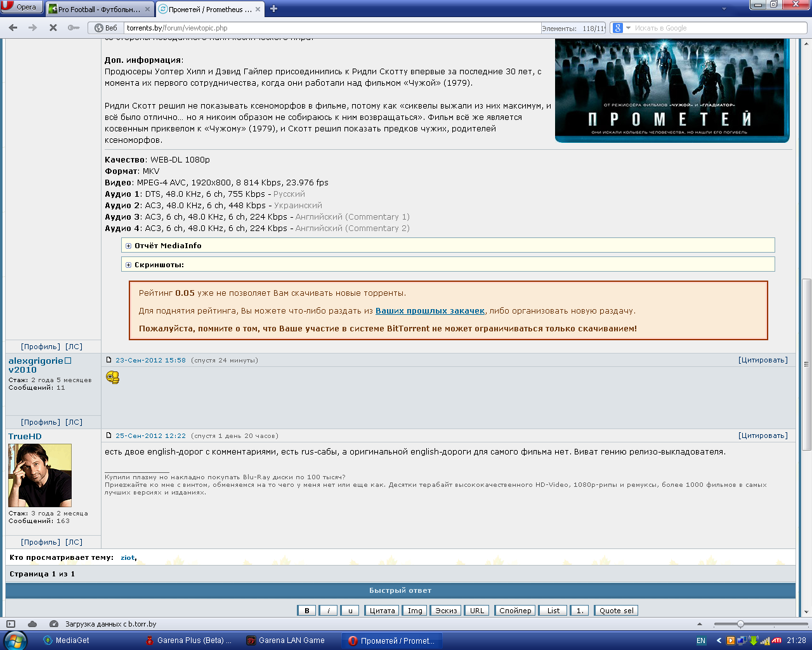812x650 pixels.
Task: Apply bold with the B button
Action: coord(306,611)
